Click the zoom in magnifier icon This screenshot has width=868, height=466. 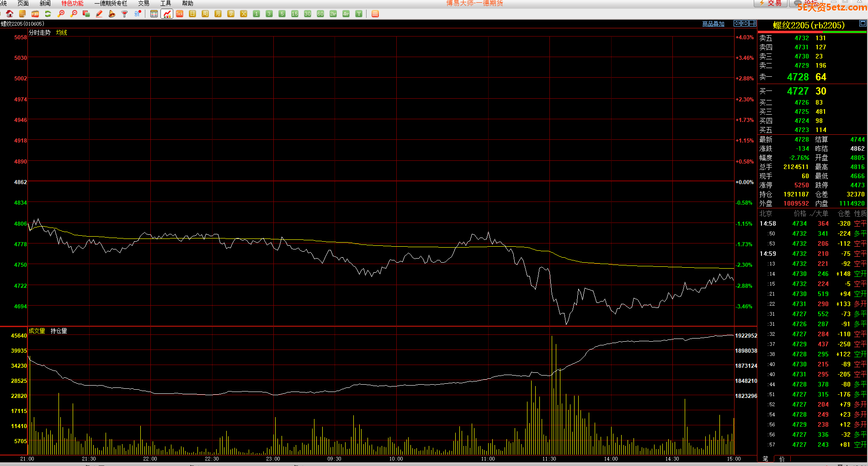pos(61,14)
